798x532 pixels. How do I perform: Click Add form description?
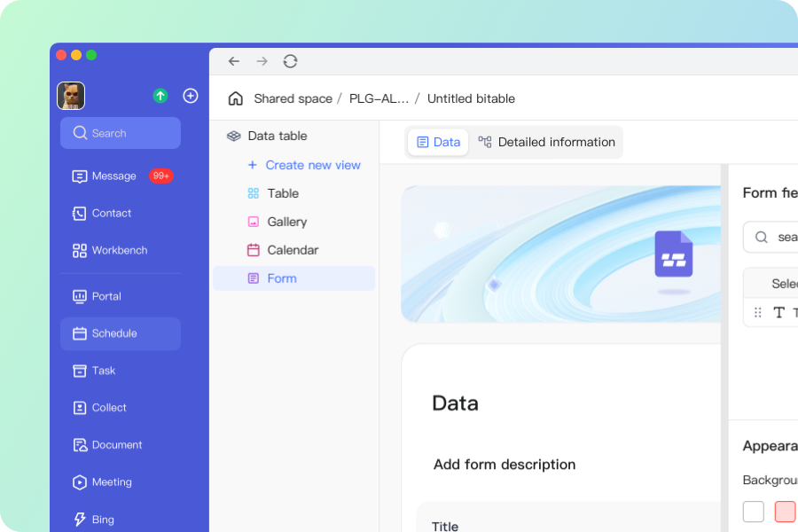point(505,465)
